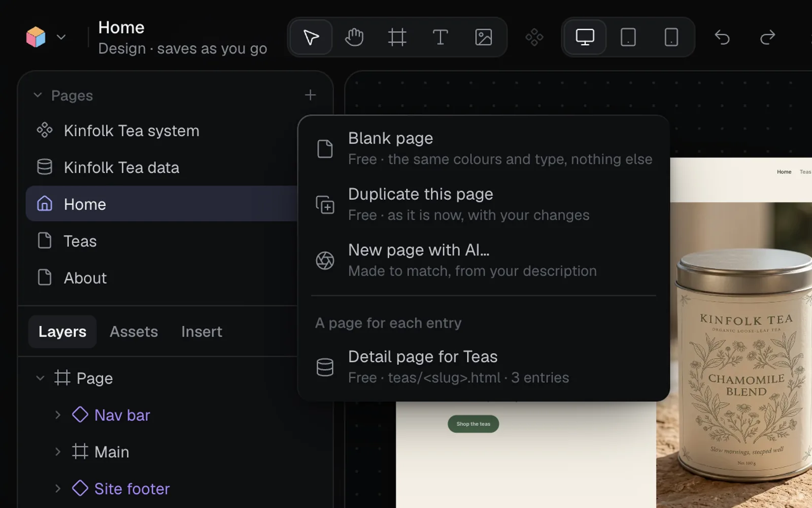
Task: Click the plus icon to add page
Action: pyautogui.click(x=310, y=95)
